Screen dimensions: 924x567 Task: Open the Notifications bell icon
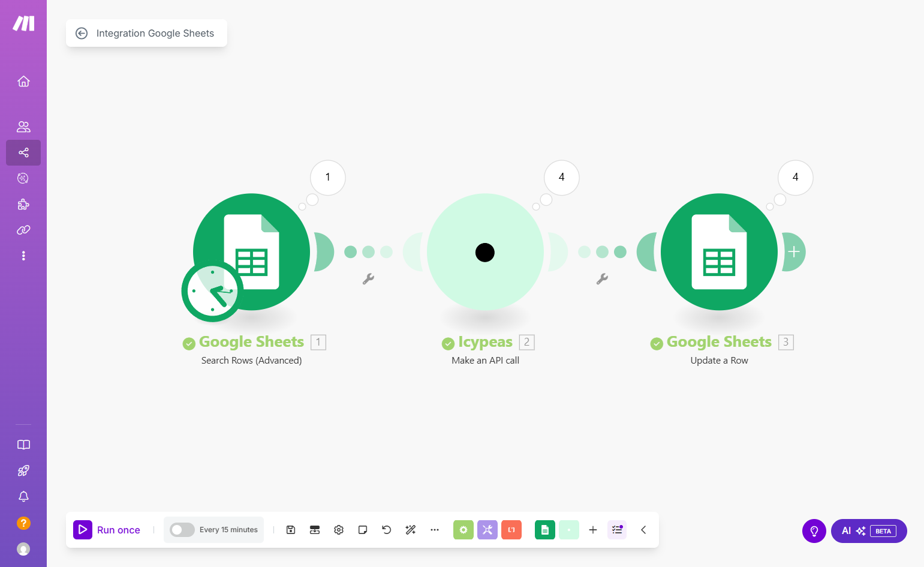23,496
